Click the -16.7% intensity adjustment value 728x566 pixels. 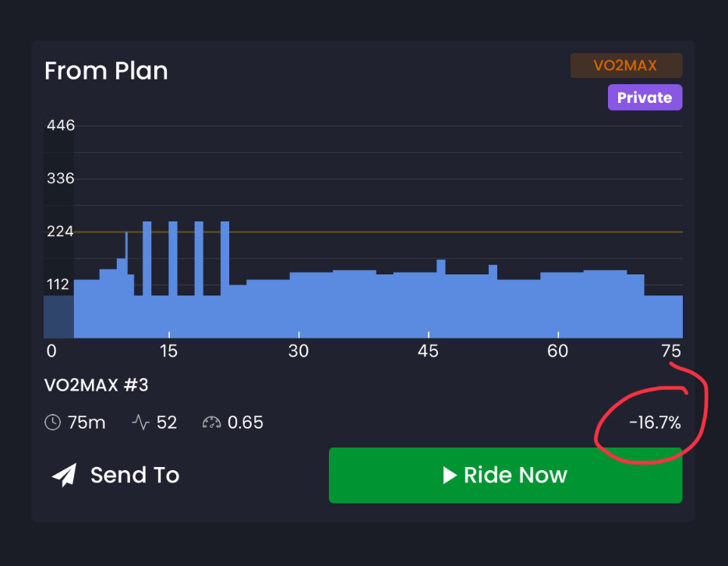pos(655,423)
